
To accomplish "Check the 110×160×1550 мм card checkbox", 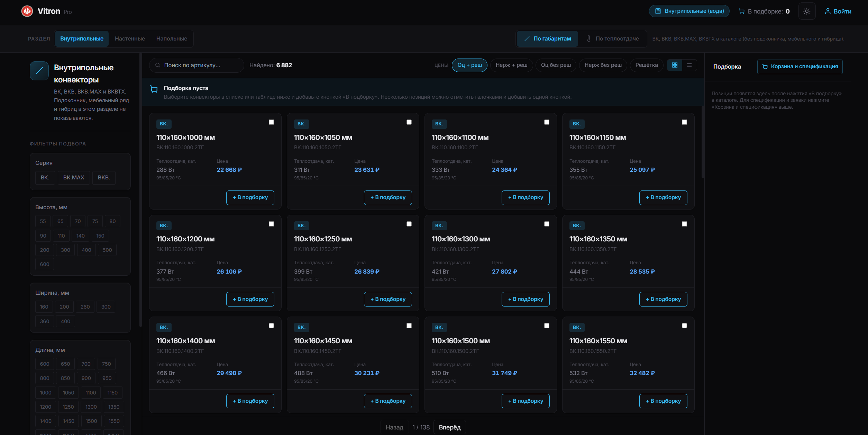I will 684,326.
